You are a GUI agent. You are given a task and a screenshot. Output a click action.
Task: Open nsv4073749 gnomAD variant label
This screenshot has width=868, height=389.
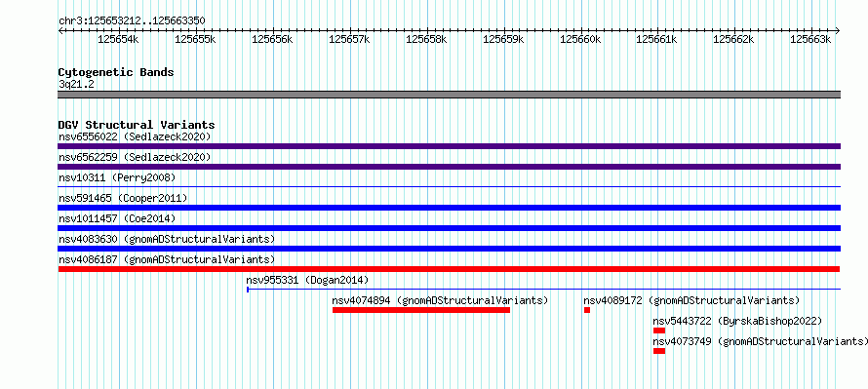[760, 341]
